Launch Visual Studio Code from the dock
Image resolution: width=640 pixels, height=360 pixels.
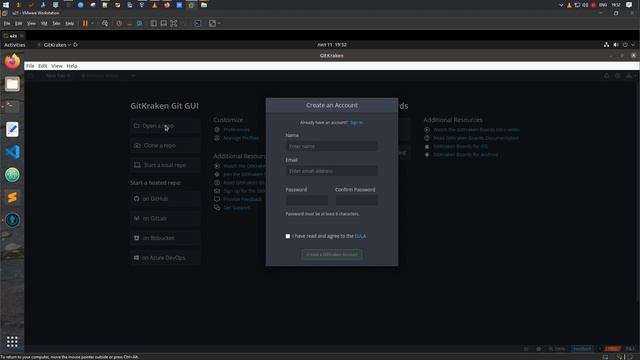coord(12,152)
